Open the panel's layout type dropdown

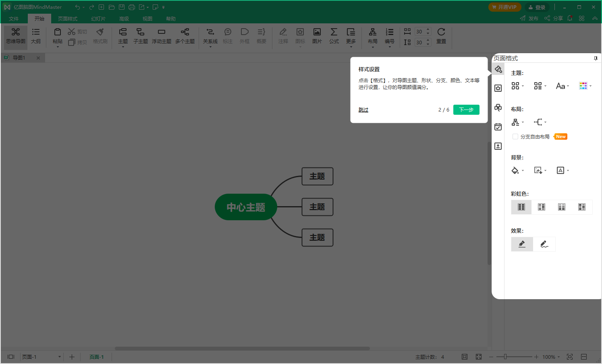[x=518, y=122]
